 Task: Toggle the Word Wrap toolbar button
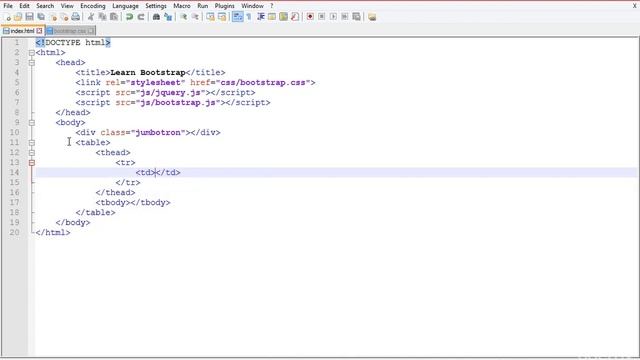pyautogui.click(x=238, y=17)
